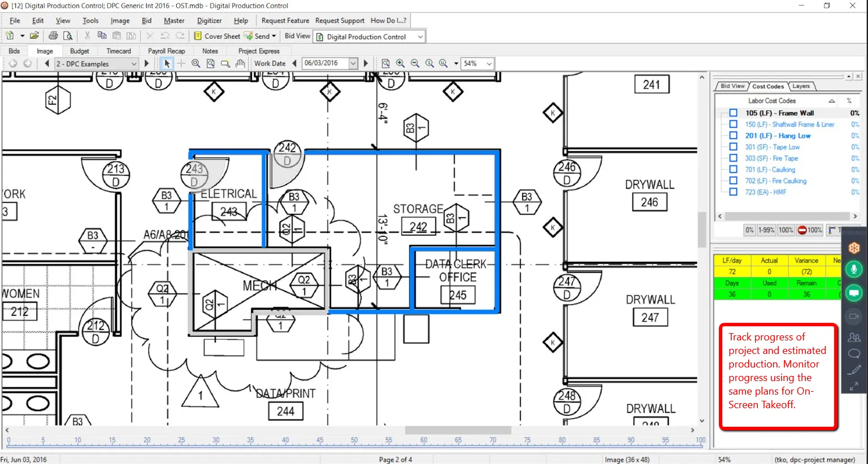Move Work Date back one day
The image size is (868, 464).
294,63
